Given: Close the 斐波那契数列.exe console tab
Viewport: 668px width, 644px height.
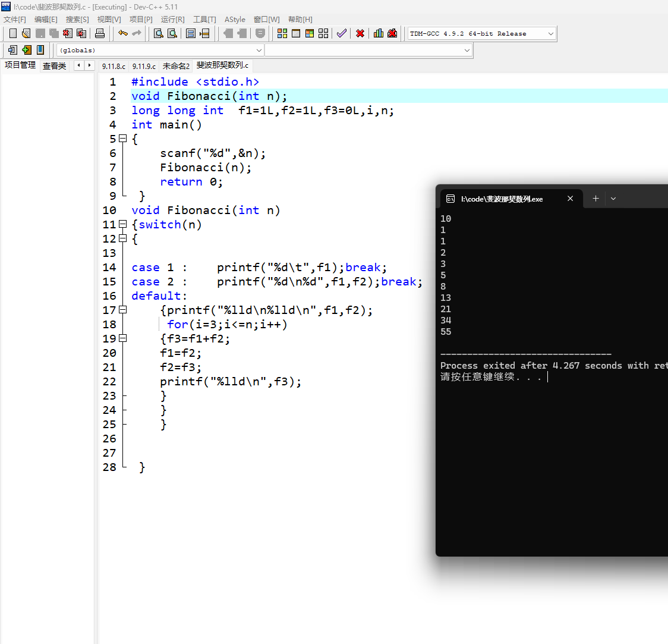Looking at the screenshot, I should (570, 198).
